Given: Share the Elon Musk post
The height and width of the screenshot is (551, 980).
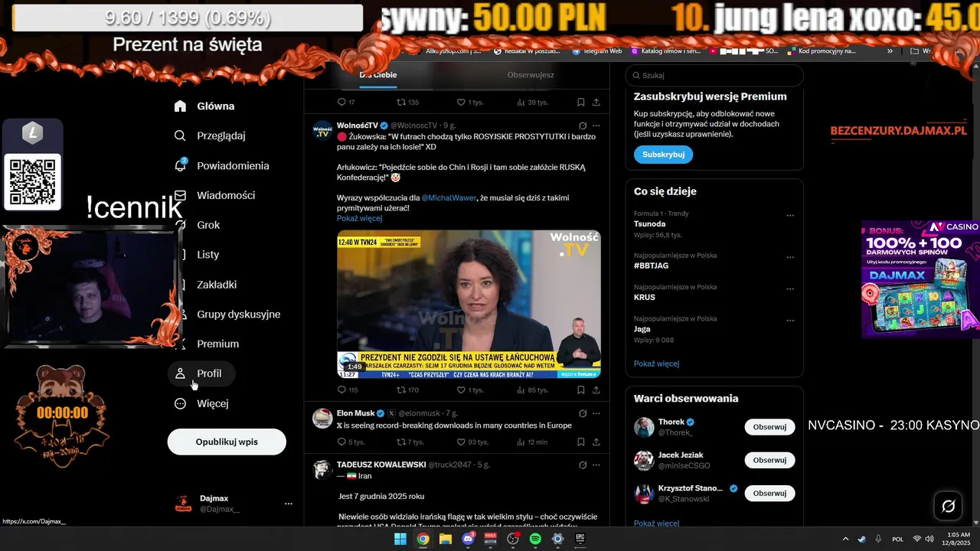Looking at the screenshot, I should click(596, 442).
